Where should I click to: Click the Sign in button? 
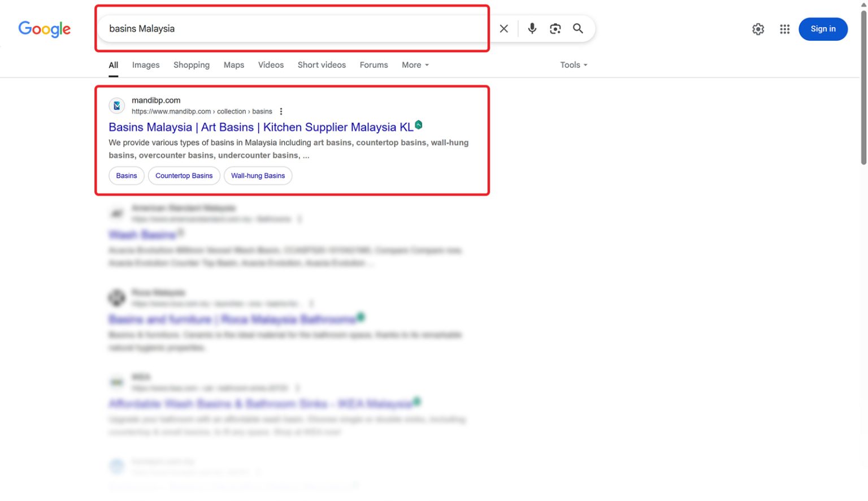[823, 29]
